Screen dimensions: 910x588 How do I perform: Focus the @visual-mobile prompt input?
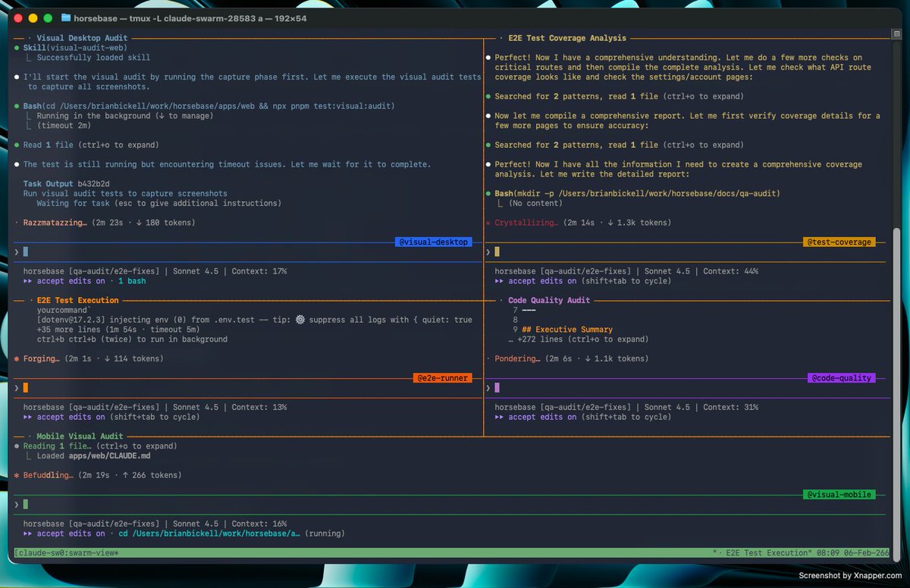click(451, 504)
